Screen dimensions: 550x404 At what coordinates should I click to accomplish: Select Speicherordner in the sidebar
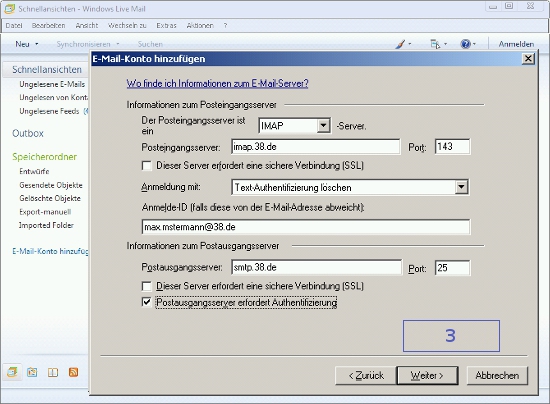45,157
